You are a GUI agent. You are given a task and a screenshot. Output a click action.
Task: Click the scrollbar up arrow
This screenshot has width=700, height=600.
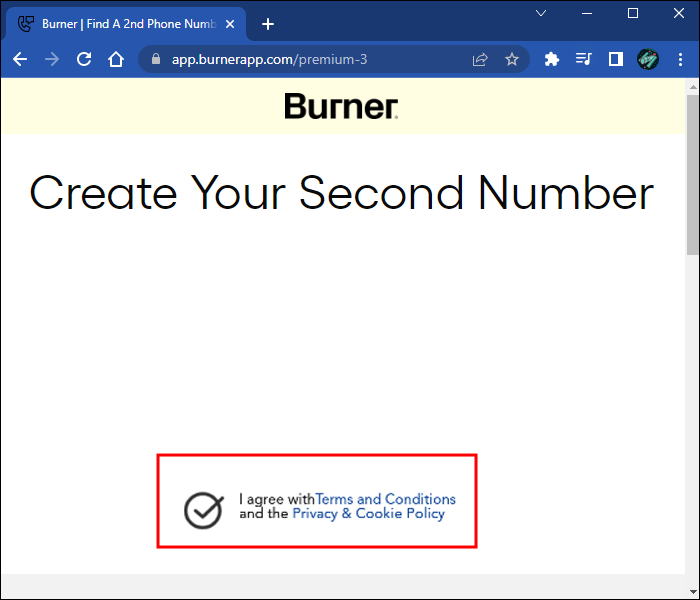coord(693,87)
